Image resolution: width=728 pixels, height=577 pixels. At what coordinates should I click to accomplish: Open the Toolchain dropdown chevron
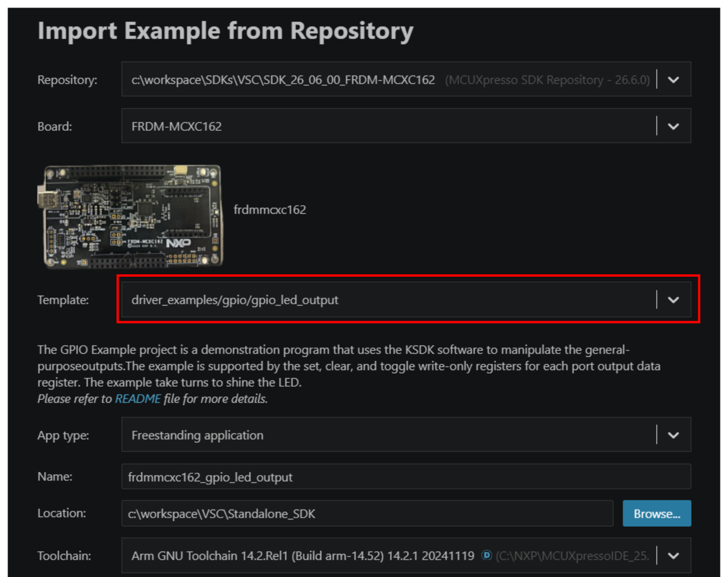click(x=673, y=556)
